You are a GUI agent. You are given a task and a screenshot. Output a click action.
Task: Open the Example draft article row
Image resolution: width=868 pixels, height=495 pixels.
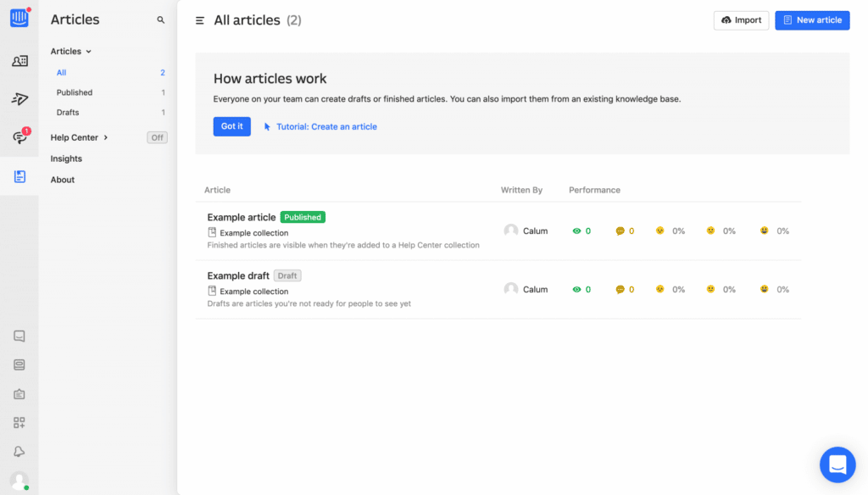(x=238, y=275)
